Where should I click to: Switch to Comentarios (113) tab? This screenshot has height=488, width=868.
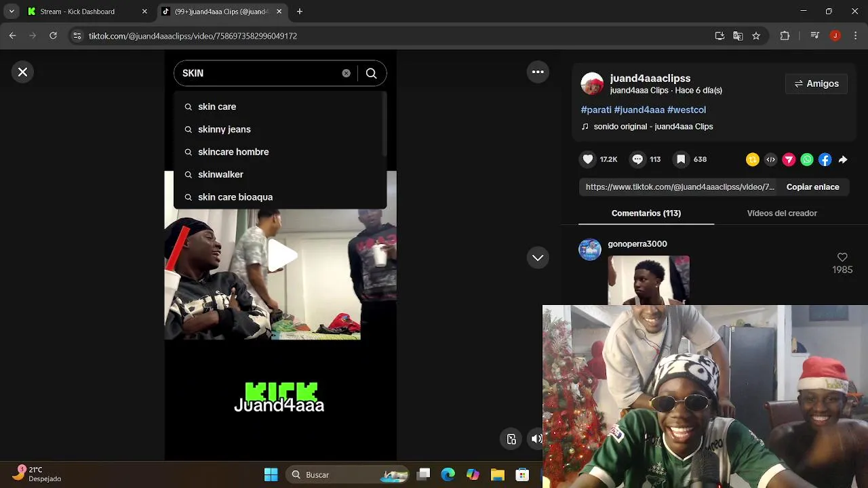pyautogui.click(x=646, y=213)
